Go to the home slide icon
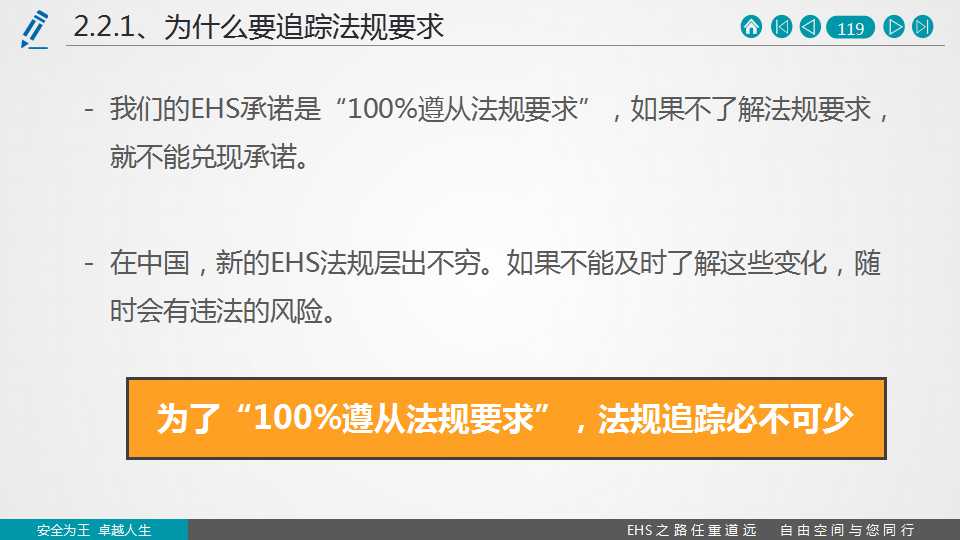 click(751, 27)
